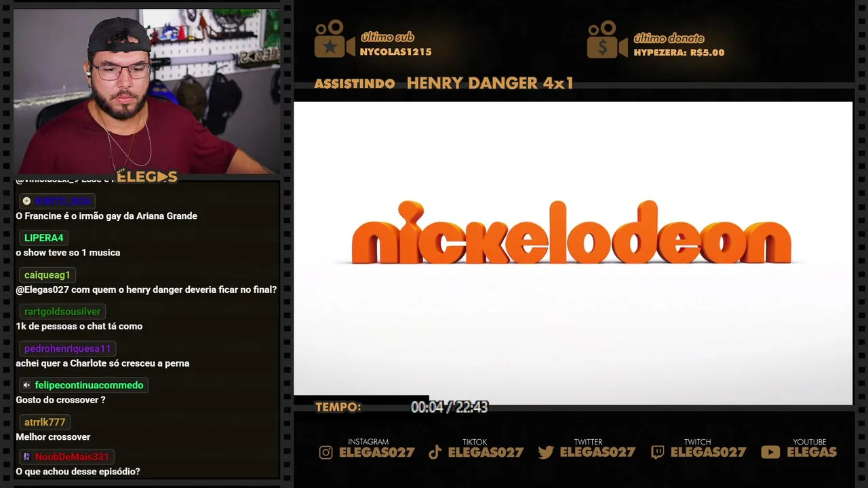This screenshot has width=868, height=488.
Task: Click the TEMPO: label
Action: [x=338, y=407]
